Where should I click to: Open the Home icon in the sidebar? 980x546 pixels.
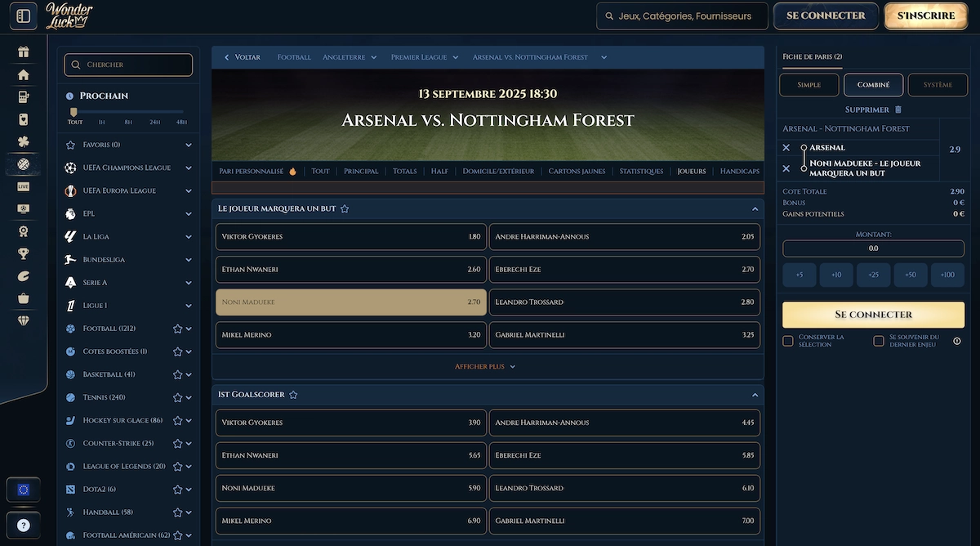[x=23, y=74]
